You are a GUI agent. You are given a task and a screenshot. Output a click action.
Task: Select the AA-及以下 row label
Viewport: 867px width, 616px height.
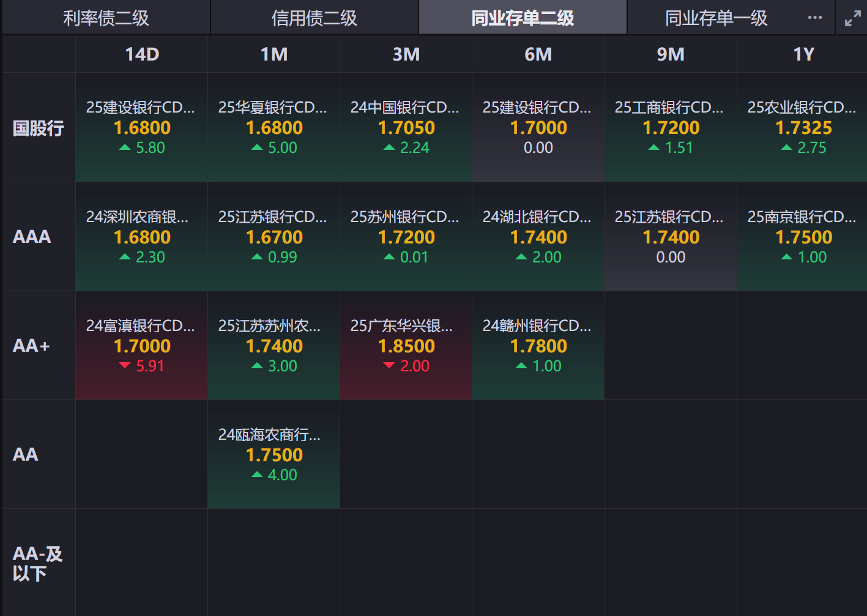39,563
